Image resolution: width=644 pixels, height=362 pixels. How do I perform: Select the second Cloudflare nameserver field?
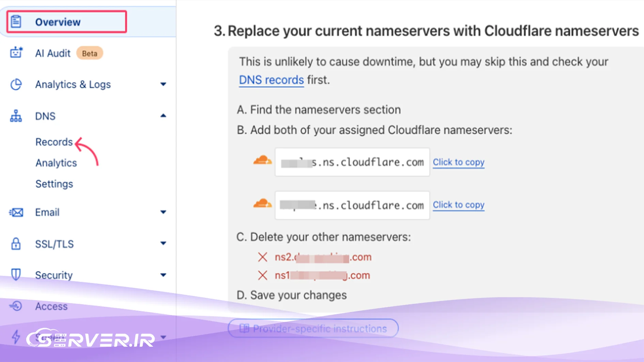[352, 205]
